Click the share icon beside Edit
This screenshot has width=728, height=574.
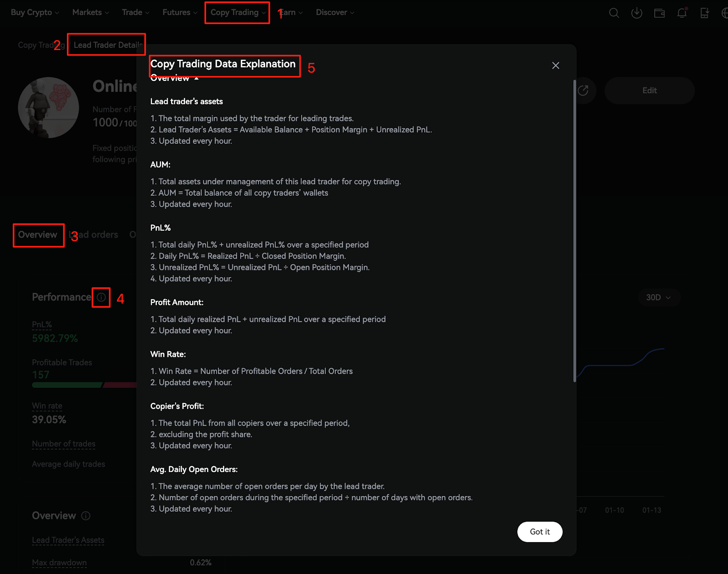click(x=583, y=91)
